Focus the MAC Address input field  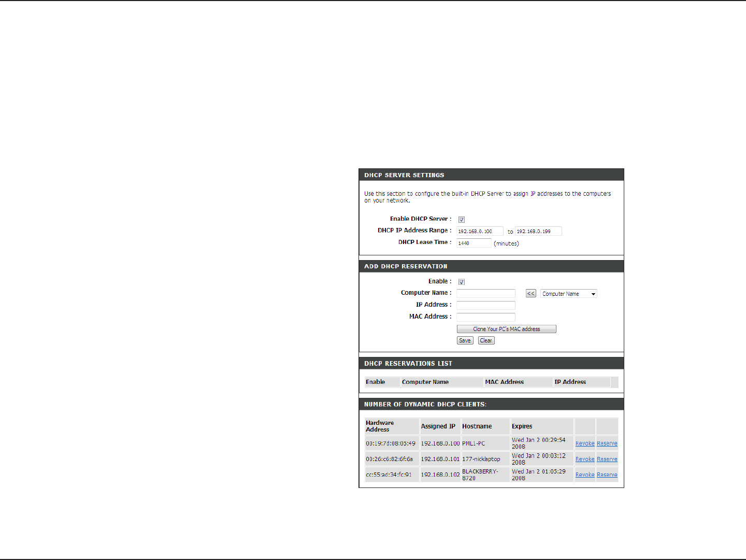486,317
